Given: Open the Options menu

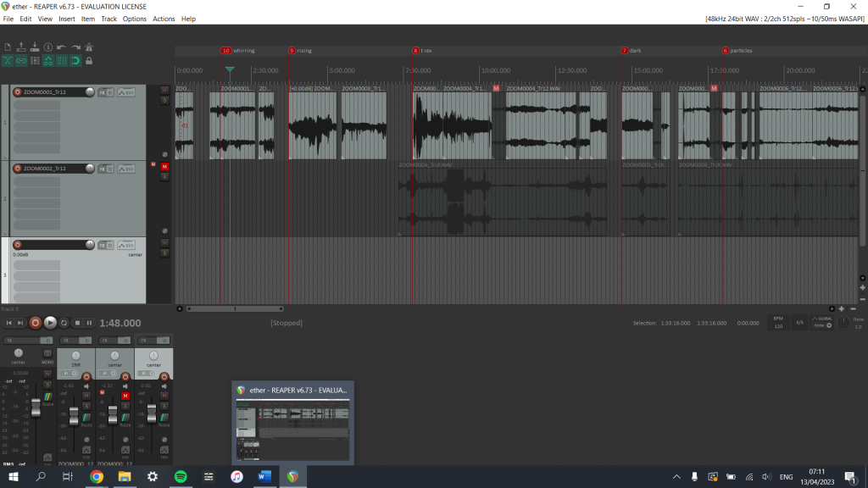Looking at the screenshot, I should pos(135,19).
